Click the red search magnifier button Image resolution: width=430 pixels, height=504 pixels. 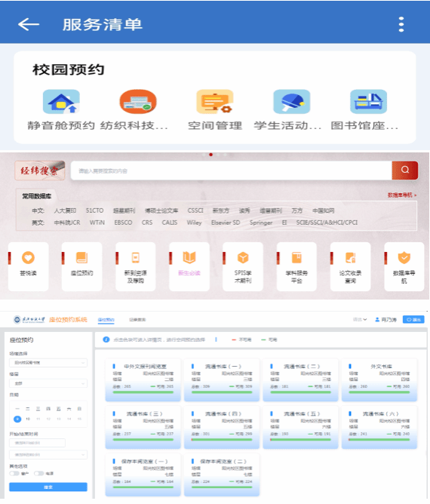(x=405, y=170)
